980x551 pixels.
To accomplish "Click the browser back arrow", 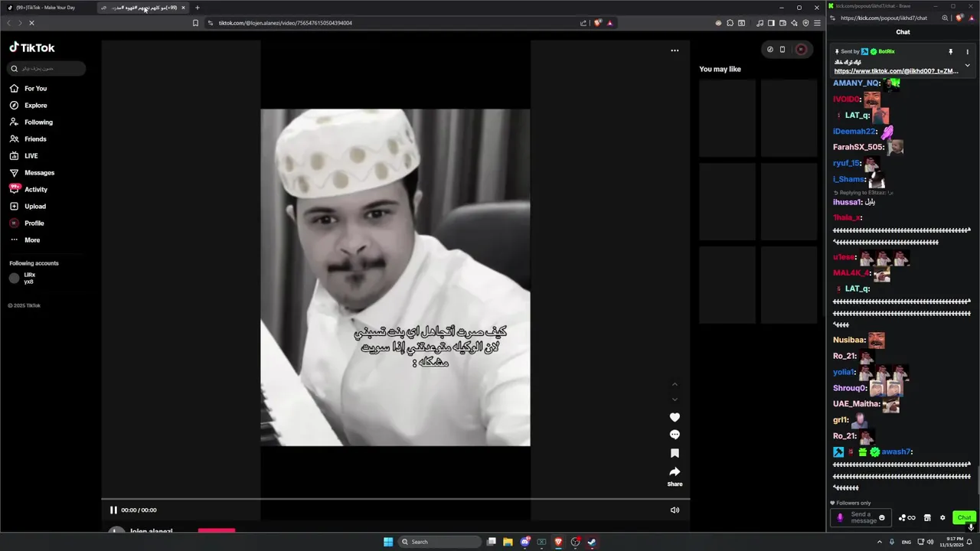I will [x=8, y=23].
